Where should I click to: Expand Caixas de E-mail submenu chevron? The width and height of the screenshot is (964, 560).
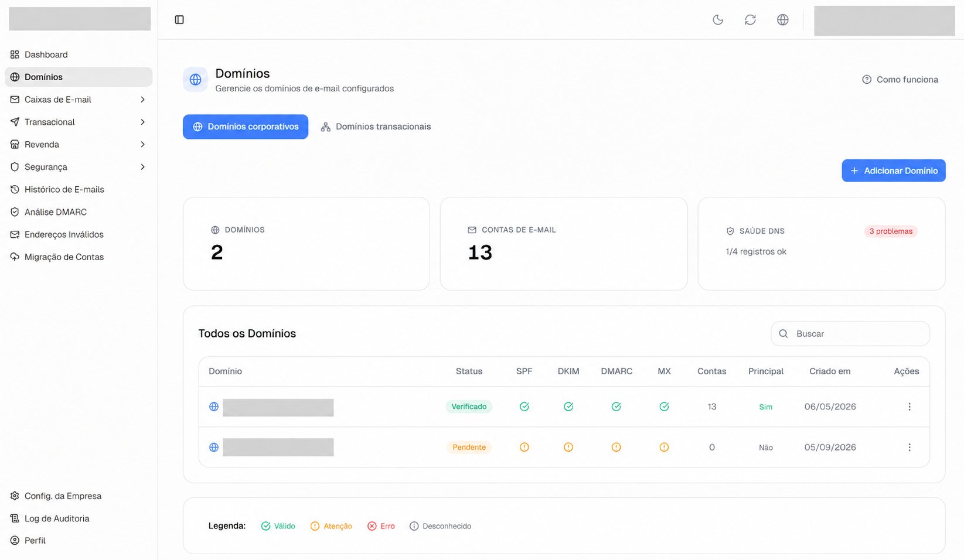pos(142,100)
